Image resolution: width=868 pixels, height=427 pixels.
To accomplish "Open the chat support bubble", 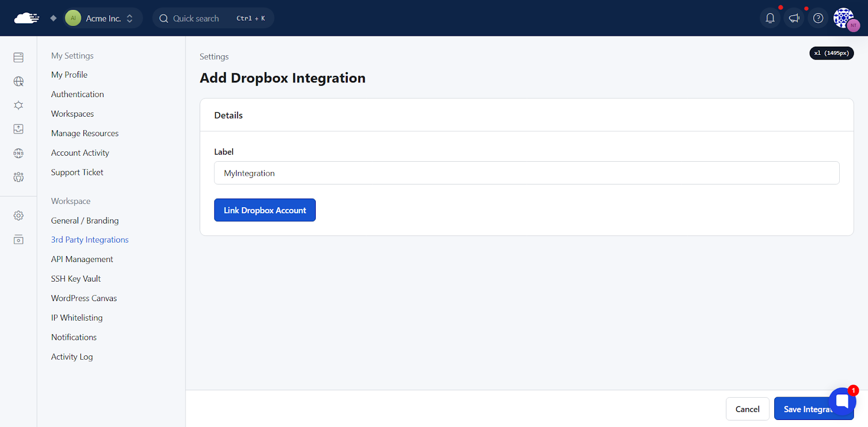I will 843,401.
